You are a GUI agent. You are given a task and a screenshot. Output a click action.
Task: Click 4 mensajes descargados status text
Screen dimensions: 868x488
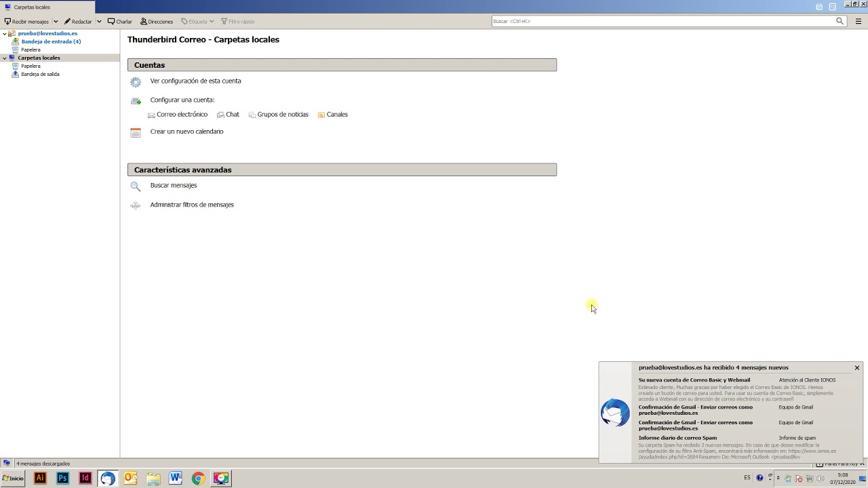[x=43, y=464]
